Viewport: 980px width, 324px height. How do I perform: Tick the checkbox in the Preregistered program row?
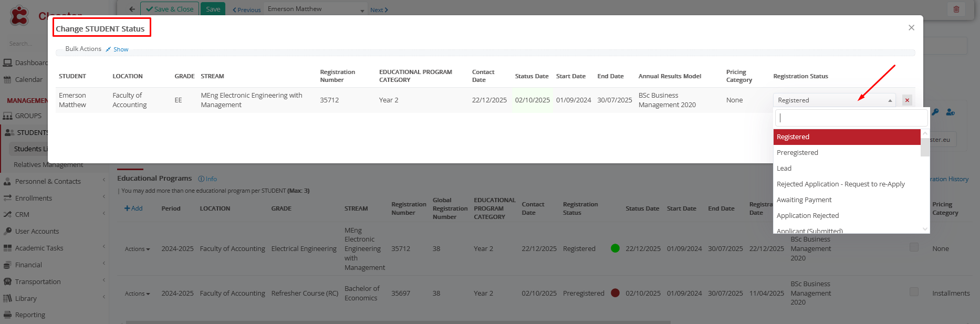pyautogui.click(x=914, y=292)
